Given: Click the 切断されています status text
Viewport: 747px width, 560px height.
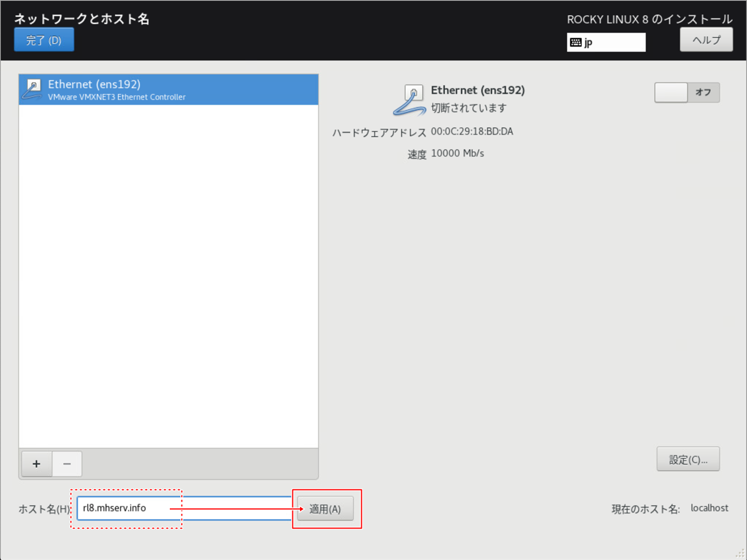Looking at the screenshot, I should coord(468,108).
